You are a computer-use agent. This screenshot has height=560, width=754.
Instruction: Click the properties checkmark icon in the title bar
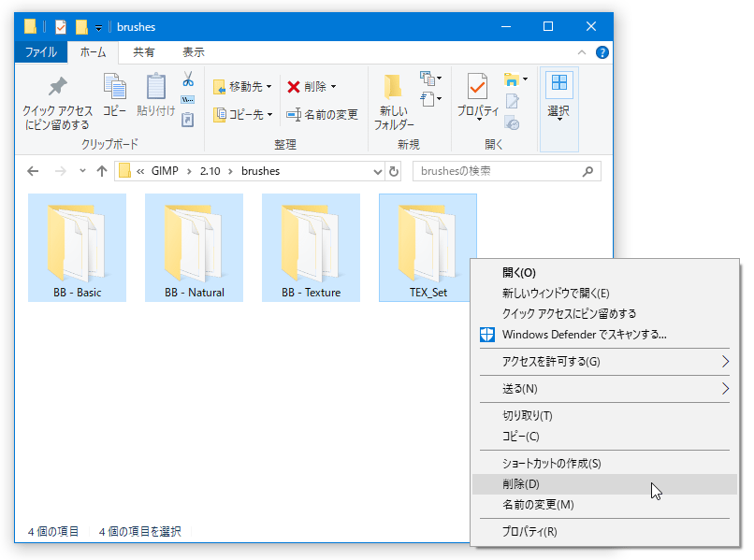pyautogui.click(x=61, y=27)
